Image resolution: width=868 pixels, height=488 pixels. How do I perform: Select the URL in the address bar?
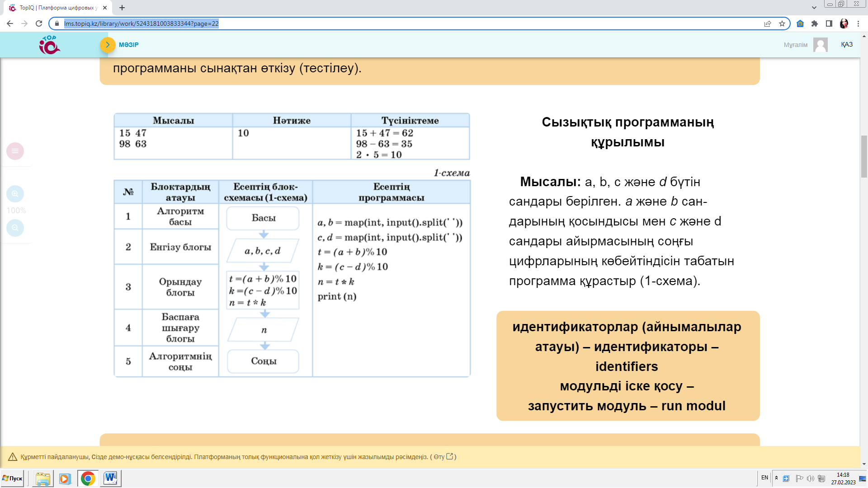click(x=141, y=23)
